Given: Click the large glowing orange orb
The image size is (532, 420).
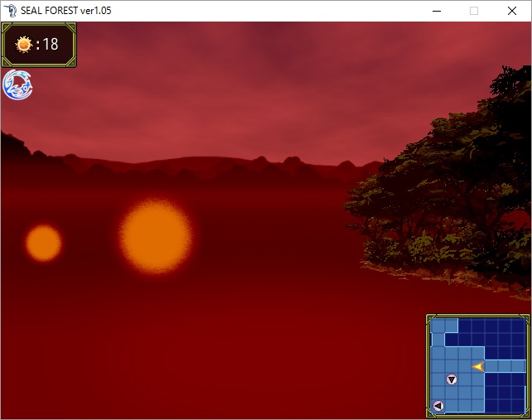Looking at the screenshot, I should [x=155, y=236].
